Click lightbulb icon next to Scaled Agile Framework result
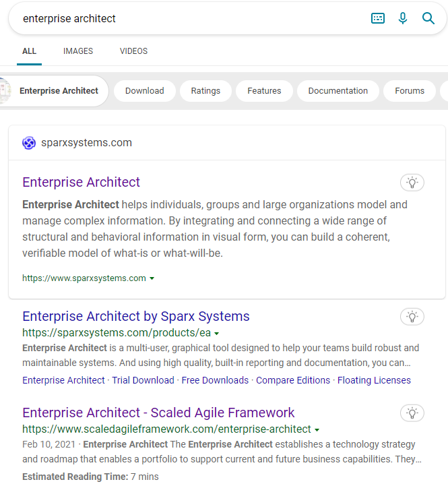Viewport: 448px width, 486px height. pyautogui.click(x=412, y=413)
